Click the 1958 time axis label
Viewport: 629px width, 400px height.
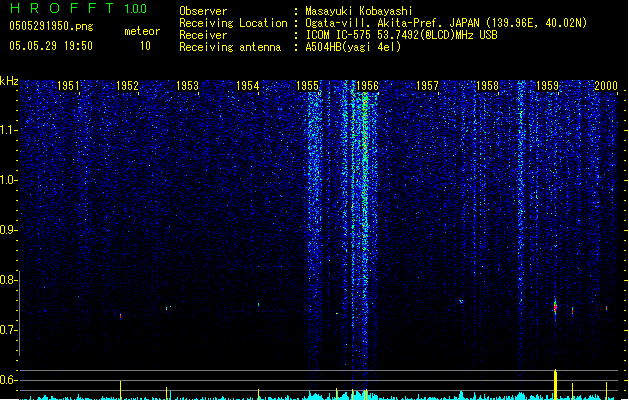[487, 85]
